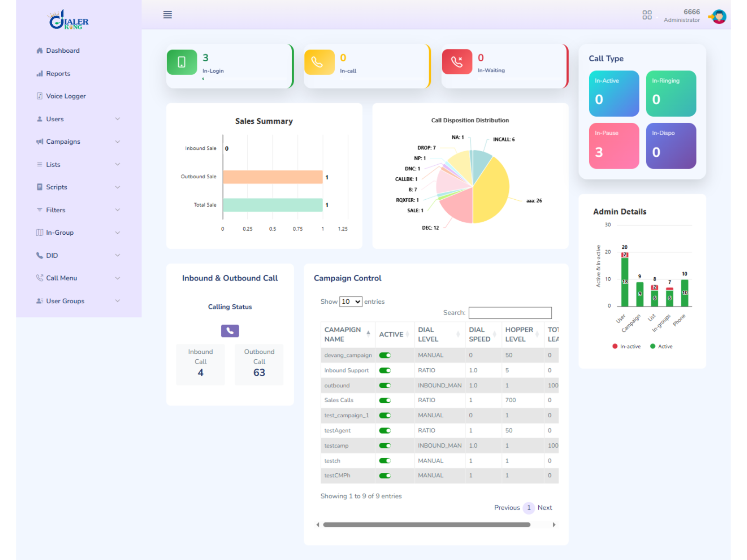
Task: Toggle the Inbound Support campaign off
Action: (385, 370)
